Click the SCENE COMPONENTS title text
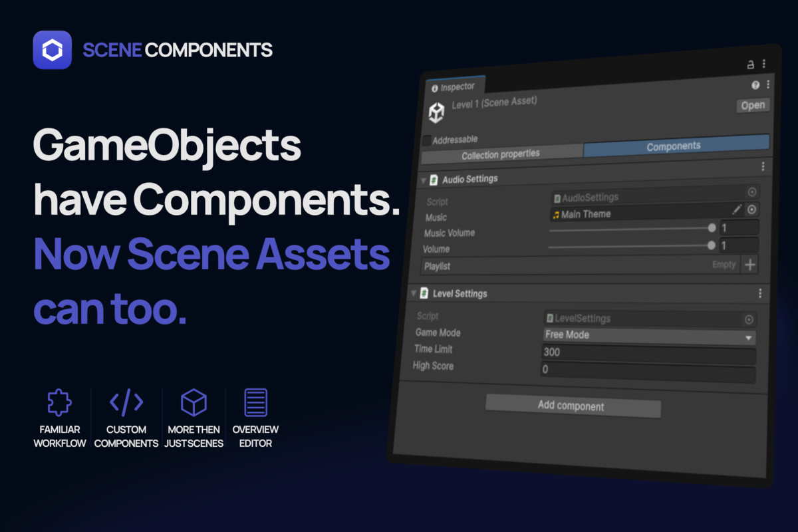 coord(178,50)
